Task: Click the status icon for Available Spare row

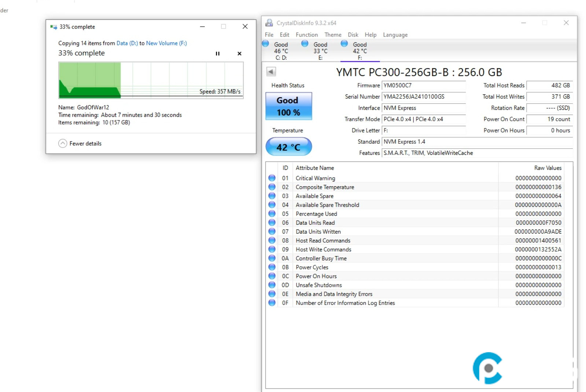Action: (x=272, y=196)
